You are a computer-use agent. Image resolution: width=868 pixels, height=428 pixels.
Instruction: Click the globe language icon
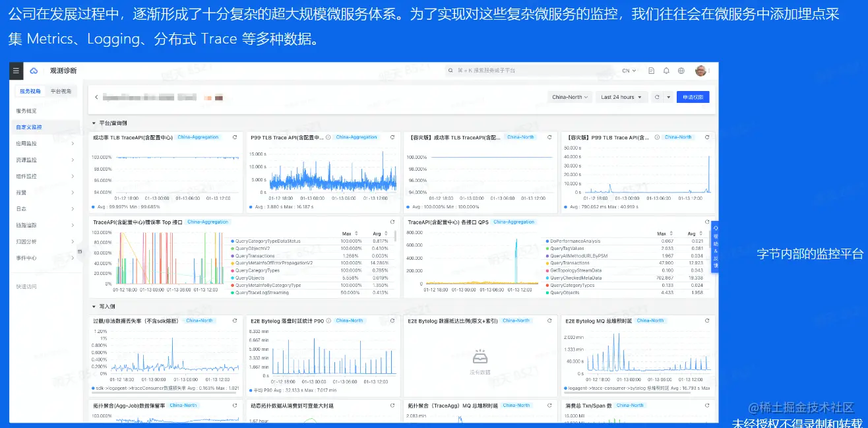681,71
